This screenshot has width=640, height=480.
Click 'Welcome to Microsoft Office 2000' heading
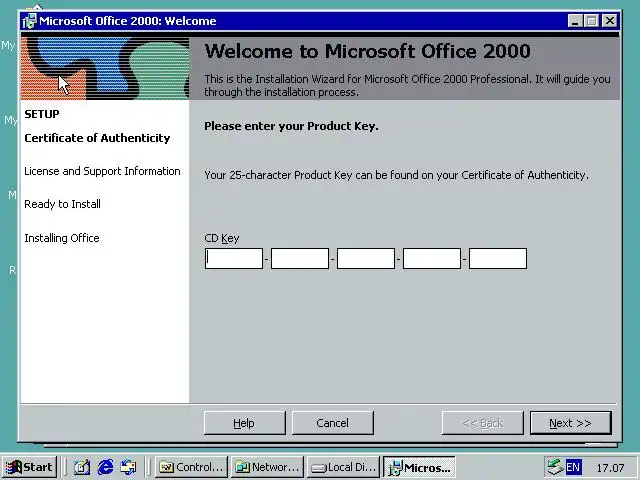point(367,51)
